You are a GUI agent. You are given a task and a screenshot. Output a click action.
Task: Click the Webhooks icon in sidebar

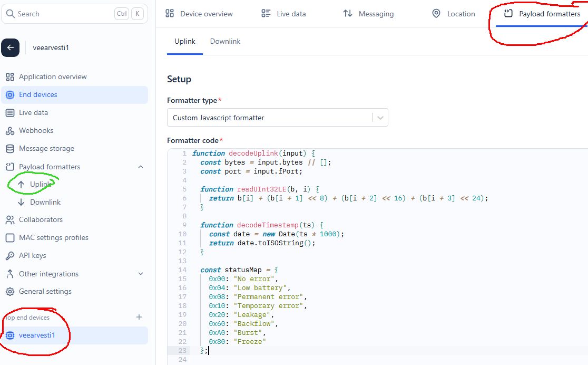9,131
